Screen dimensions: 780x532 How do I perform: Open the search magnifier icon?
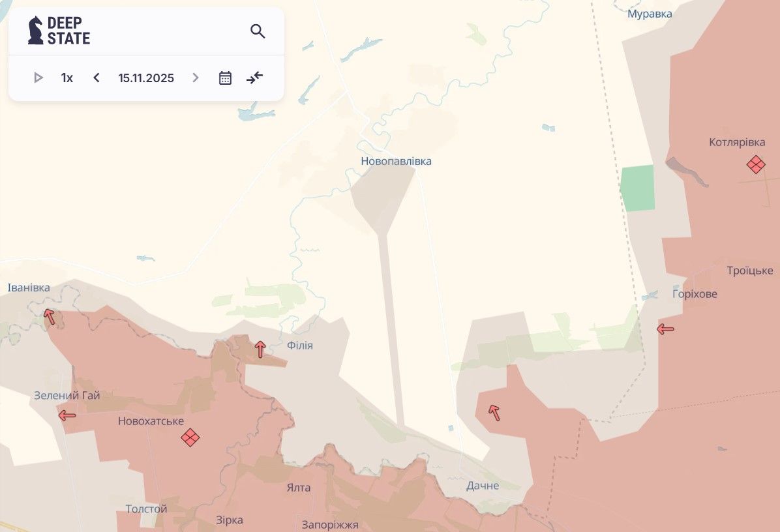(258, 31)
